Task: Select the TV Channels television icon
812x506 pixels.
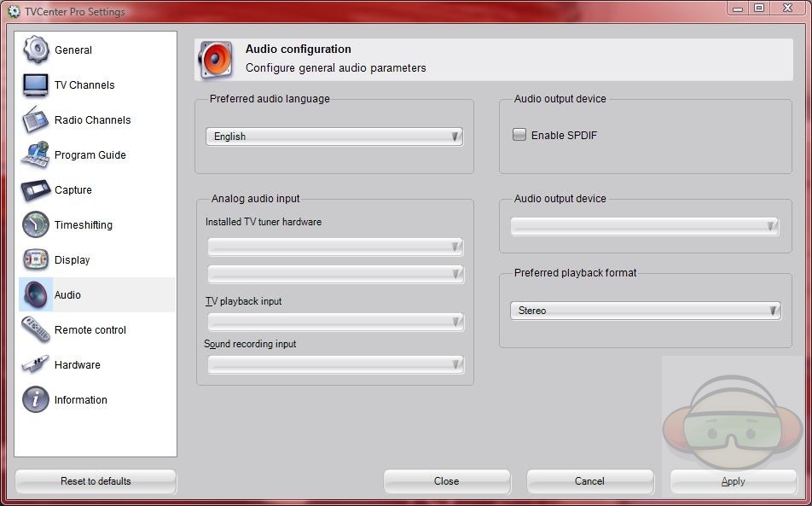Action: 36,84
